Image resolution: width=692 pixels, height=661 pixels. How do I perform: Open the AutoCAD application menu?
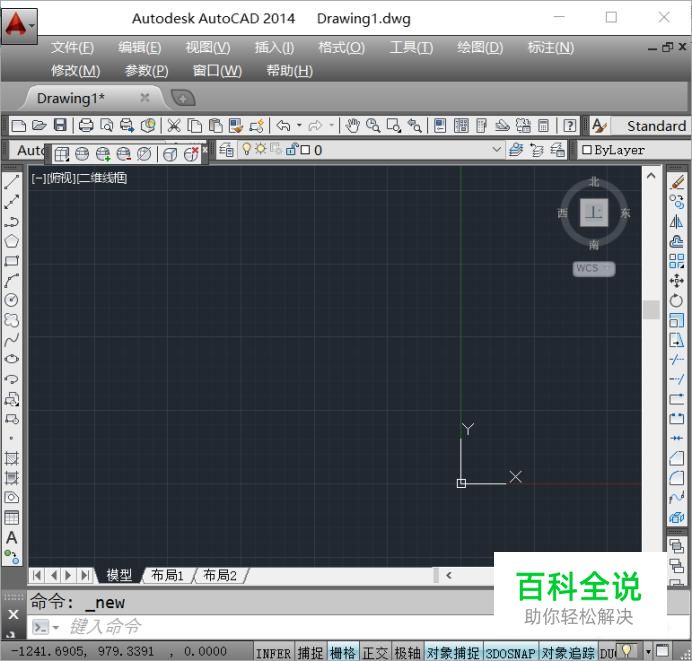coord(19,26)
